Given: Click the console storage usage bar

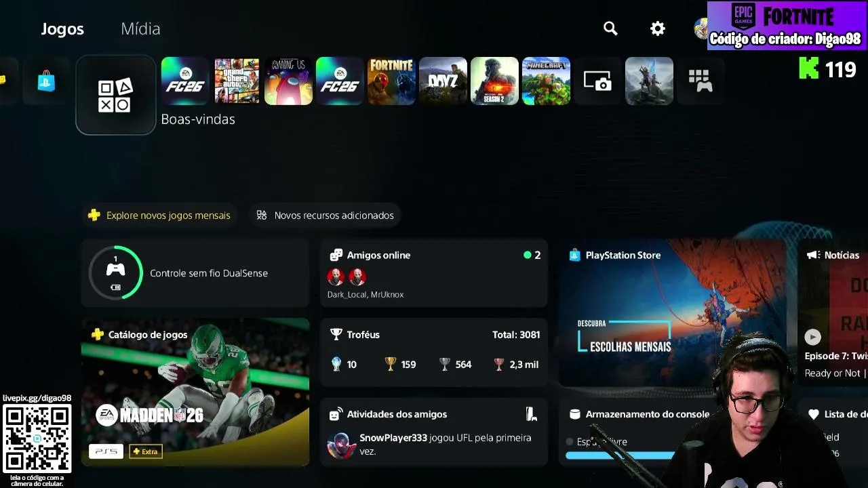Looking at the screenshot, I should point(620,455).
